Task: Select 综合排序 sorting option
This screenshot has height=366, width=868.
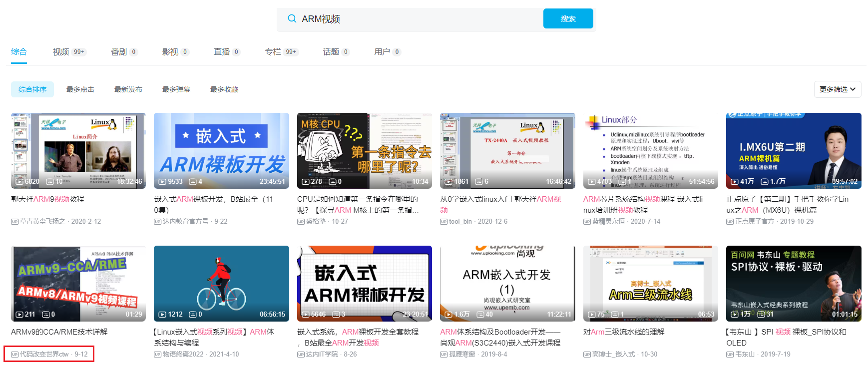Action: [x=32, y=89]
